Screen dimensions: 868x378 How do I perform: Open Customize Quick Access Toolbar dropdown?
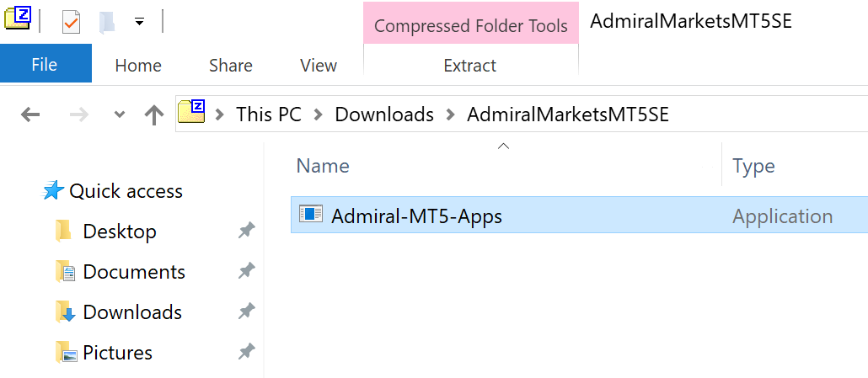(140, 22)
